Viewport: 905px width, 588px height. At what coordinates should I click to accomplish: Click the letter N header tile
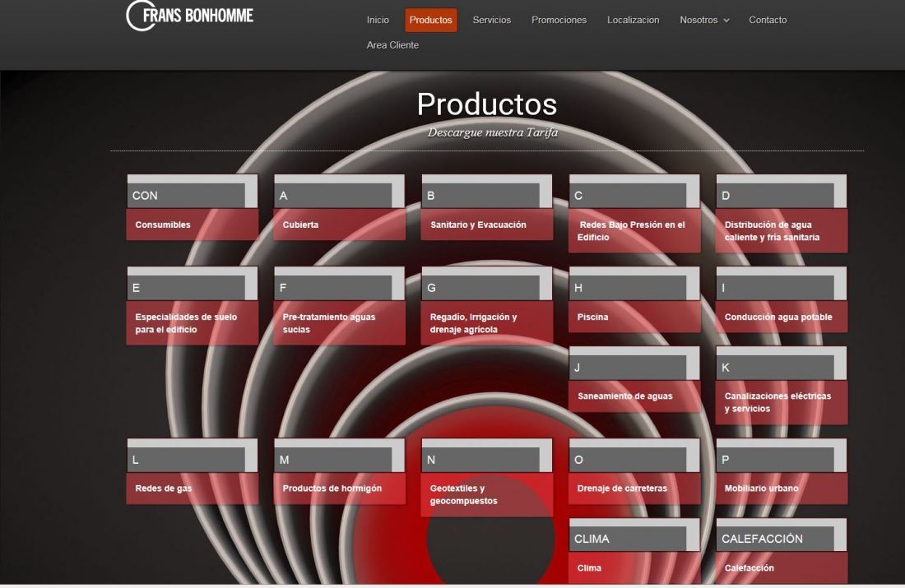tap(487, 456)
